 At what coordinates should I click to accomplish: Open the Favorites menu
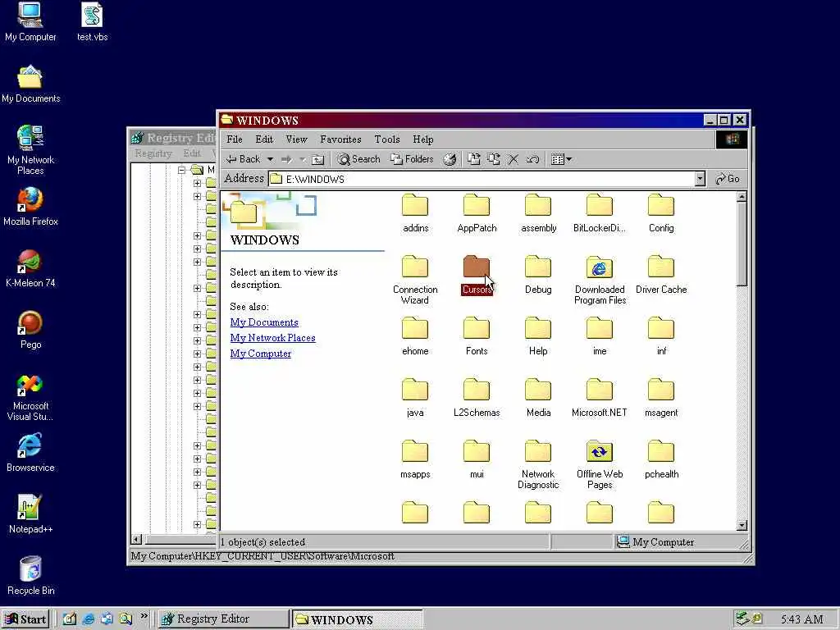340,139
